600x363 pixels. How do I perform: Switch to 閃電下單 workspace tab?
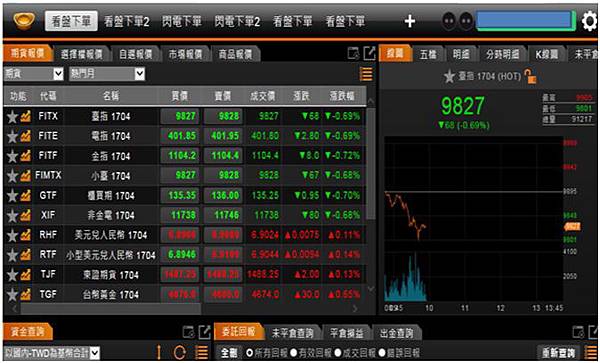[181, 21]
